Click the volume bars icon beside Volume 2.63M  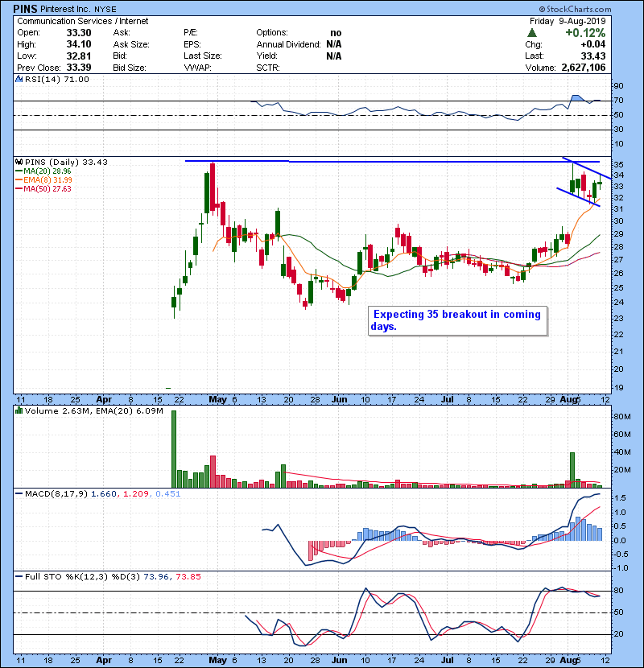[19, 411]
